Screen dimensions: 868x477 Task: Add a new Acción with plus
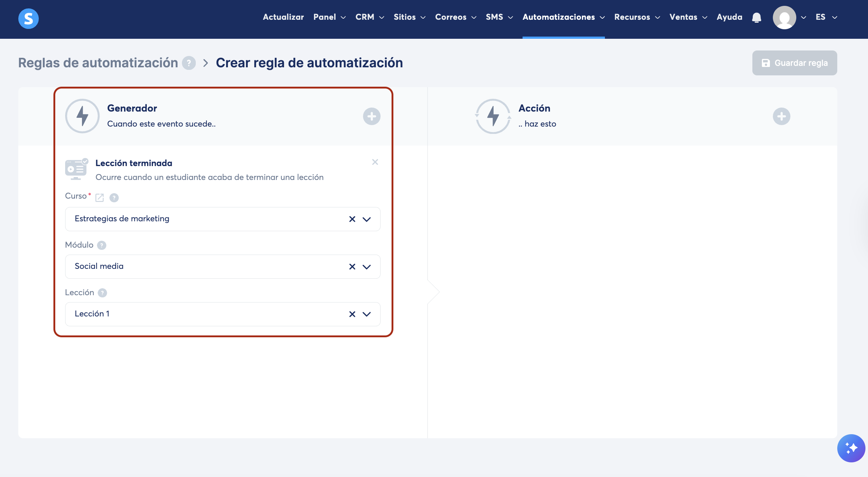781,116
